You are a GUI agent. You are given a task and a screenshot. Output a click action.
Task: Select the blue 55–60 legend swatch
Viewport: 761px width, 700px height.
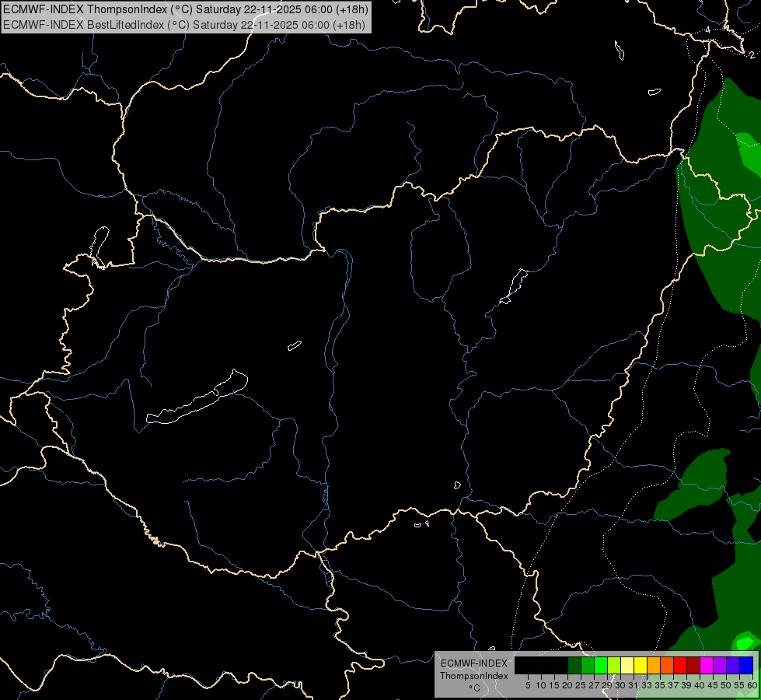tap(746, 665)
